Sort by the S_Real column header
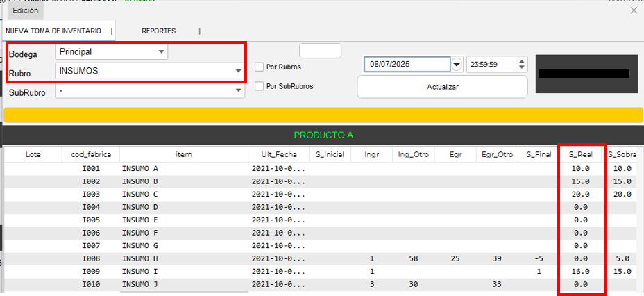The width and height of the screenshot is (644, 296). (580, 154)
